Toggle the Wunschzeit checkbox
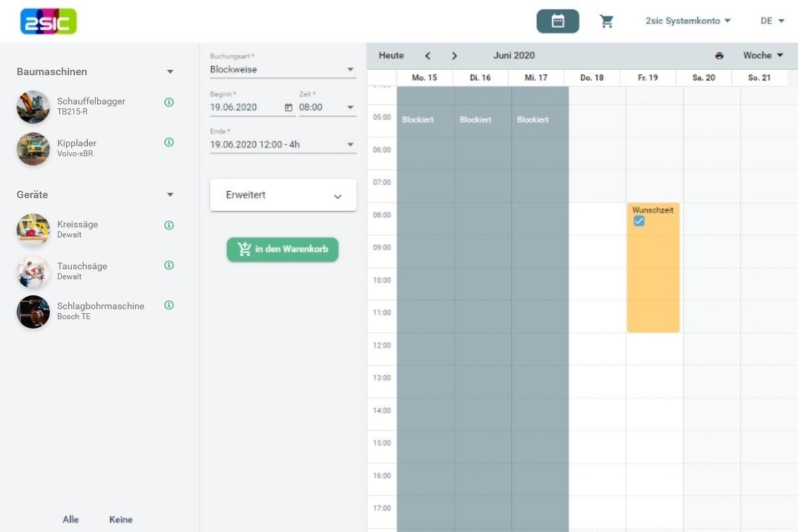The height and width of the screenshot is (532, 798). [x=639, y=221]
